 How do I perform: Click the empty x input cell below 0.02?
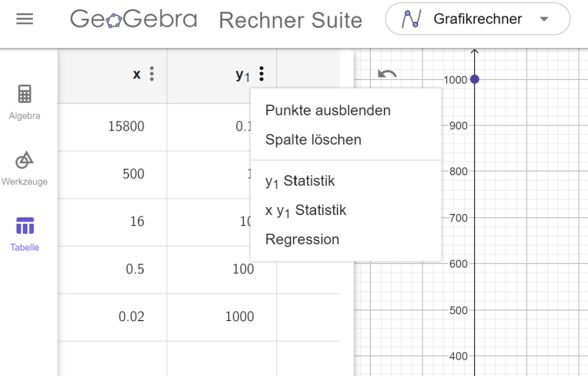click(112, 359)
